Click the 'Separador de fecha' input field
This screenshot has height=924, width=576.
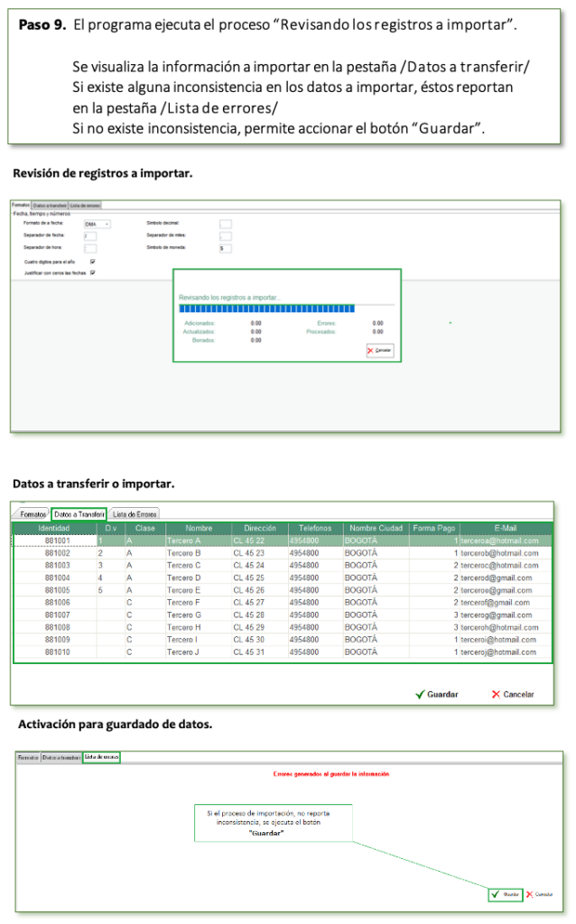tap(89, 236)
